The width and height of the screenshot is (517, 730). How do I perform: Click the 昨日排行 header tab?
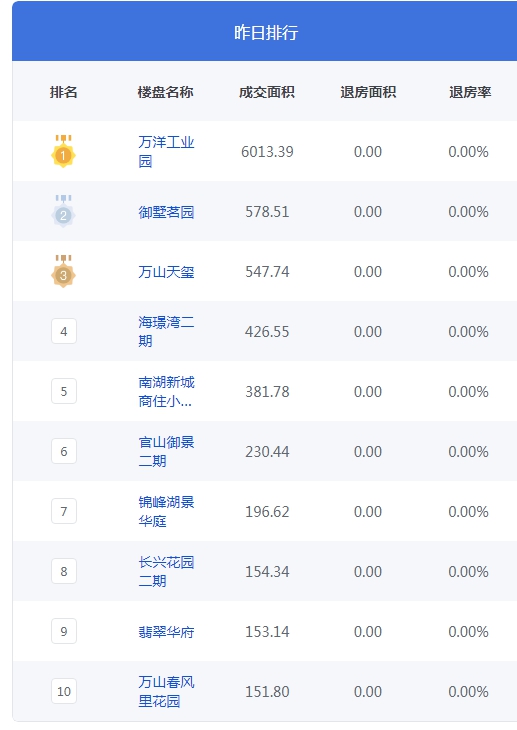point(266,32)
